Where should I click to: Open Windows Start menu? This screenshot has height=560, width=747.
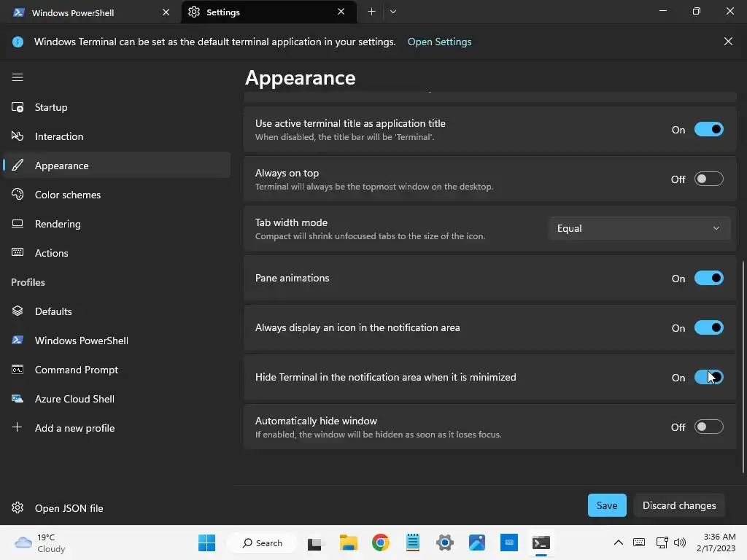click(206, 542)
